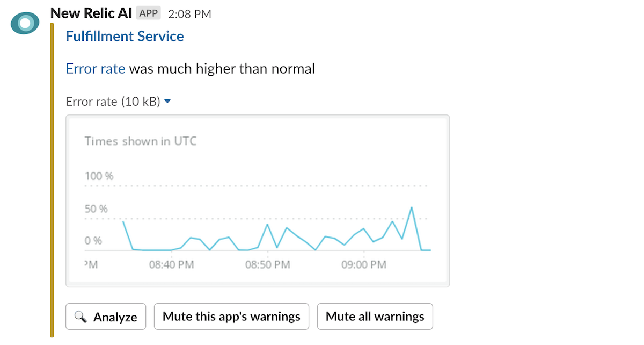644x345 pixels.
Task: Click Mute this app's warnings button
Action: click(x=231, y=316)
